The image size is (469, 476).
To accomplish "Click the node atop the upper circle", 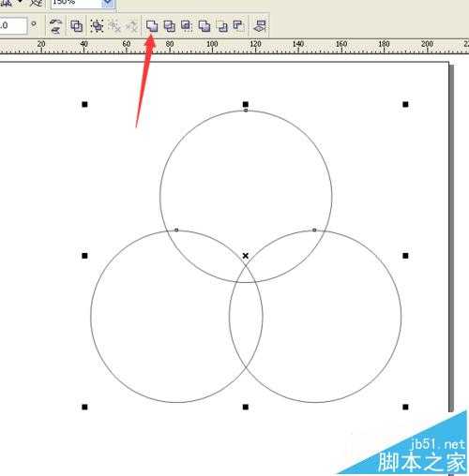I will (x=246, y=111).
